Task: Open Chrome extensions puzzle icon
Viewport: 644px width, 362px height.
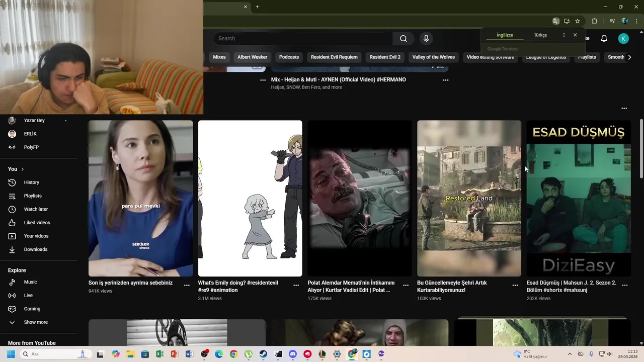Action: [x=594, y=21]
